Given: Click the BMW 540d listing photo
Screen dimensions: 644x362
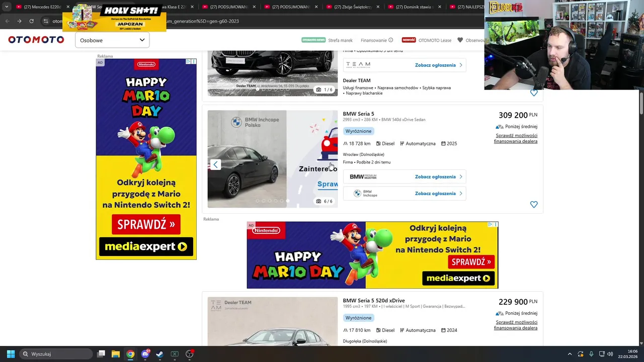Looking at the screenshot, I should (x=272, y=159).
